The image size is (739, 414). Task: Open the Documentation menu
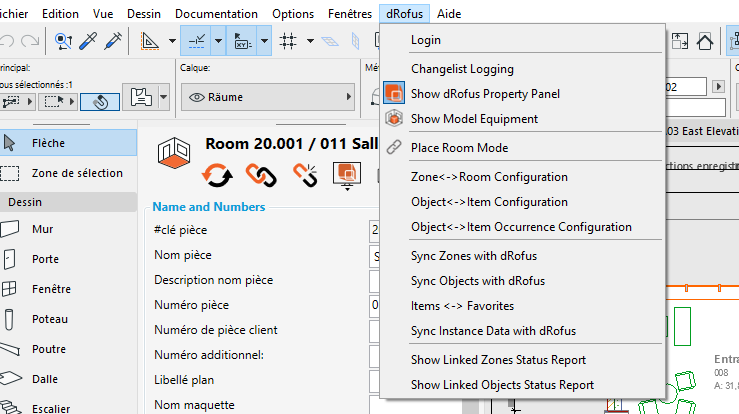217,14
